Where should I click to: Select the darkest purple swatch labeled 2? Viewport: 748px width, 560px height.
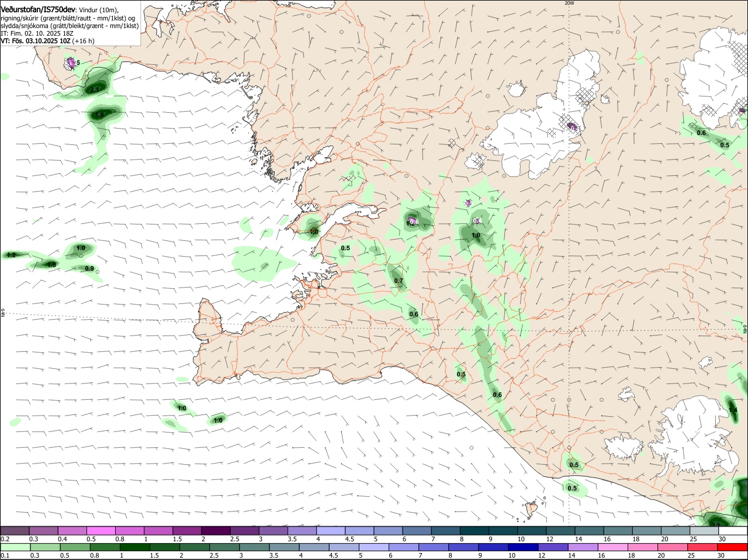coord(215,531)
